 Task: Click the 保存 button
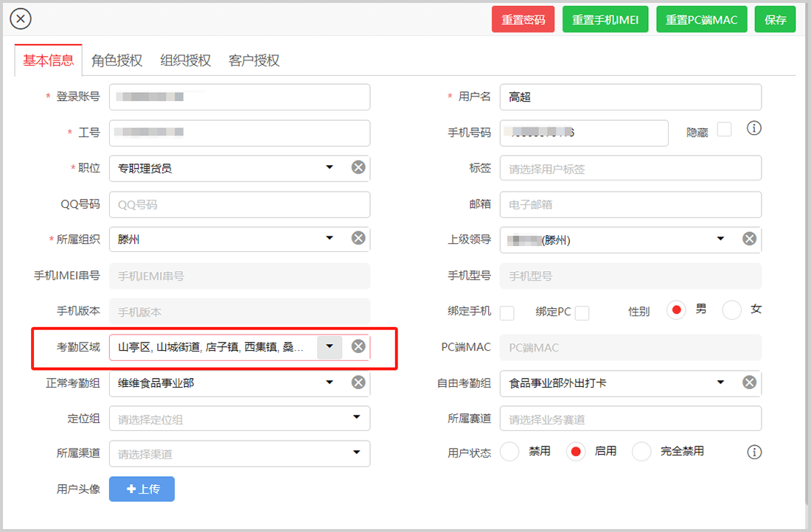click(775, 20)
